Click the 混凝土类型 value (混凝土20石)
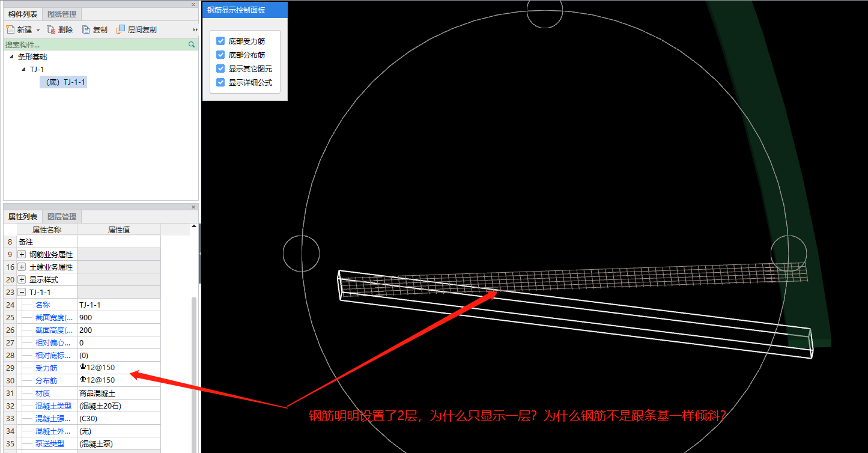The width and height of the screenshot is (868, 453). tap(119, 406)
